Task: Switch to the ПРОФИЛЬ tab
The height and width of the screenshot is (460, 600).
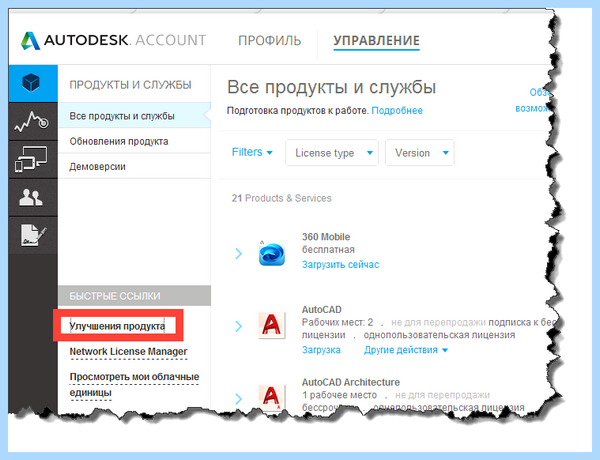Action: click(269, 40)
